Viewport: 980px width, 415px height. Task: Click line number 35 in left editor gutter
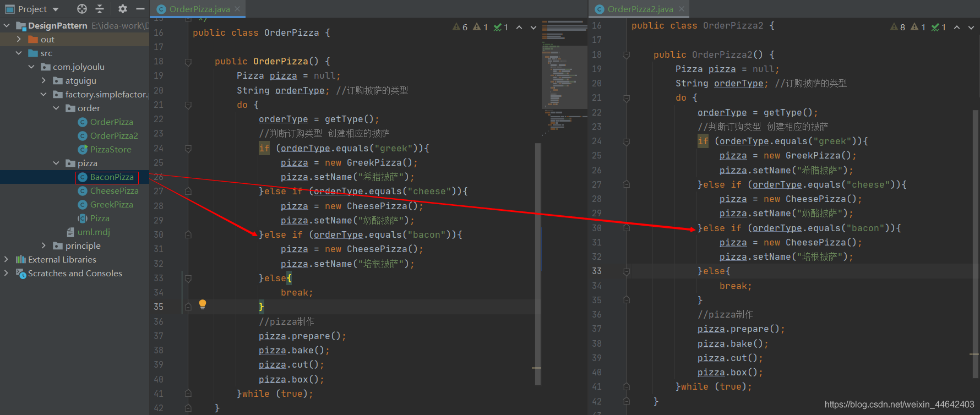(159, 307)
